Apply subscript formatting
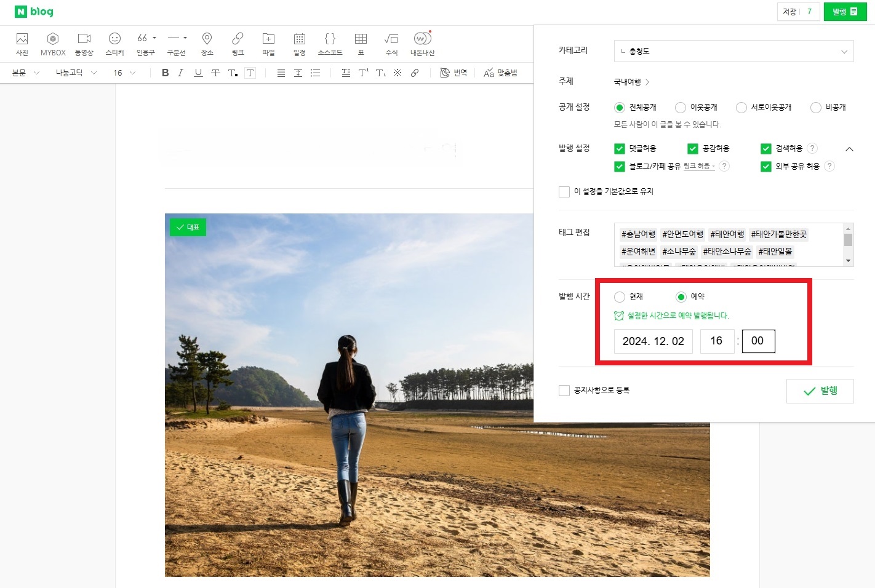875x588 pixels. coord(381,73)
